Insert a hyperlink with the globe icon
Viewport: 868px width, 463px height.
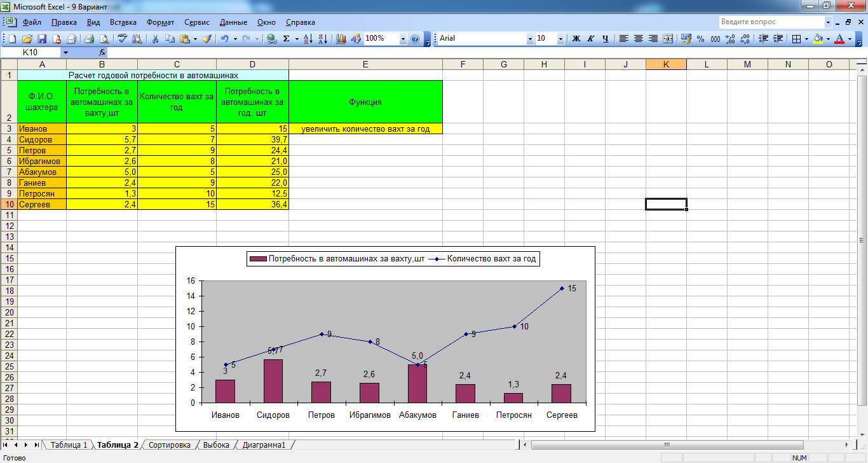click(272, 39)
